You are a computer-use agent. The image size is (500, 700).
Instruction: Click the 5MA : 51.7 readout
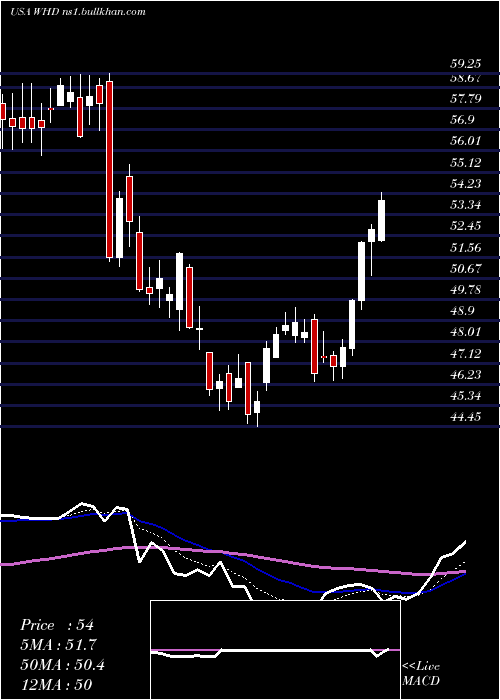[58, 645]
